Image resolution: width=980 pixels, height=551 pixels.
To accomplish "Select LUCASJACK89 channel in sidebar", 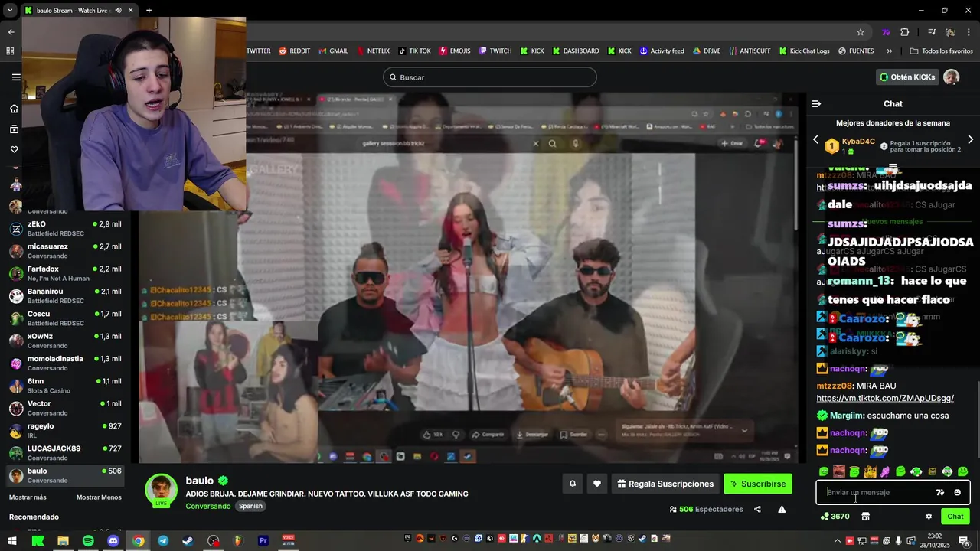I will tap(65, 453).
